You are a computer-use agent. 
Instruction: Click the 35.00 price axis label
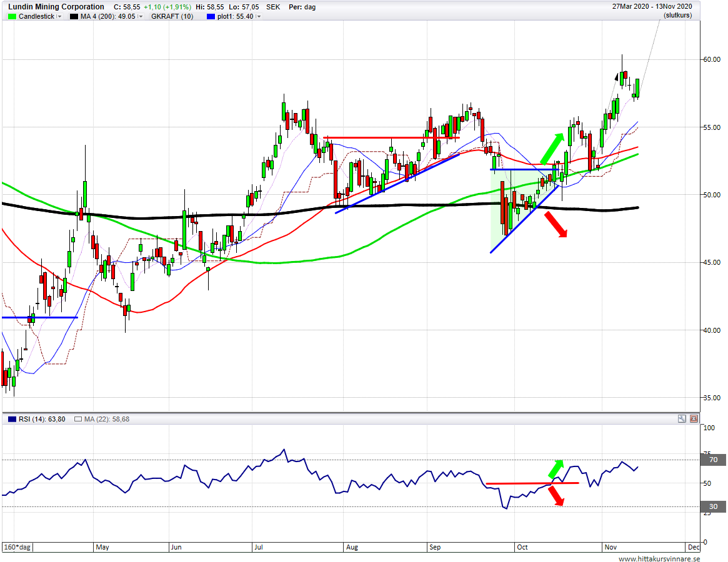tap(712, 398)
